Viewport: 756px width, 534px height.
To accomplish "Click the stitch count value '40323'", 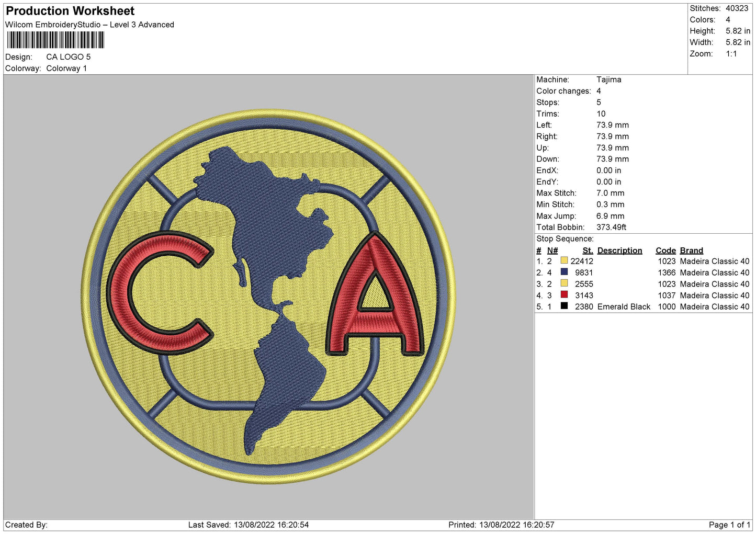I will tap(737, 8).
